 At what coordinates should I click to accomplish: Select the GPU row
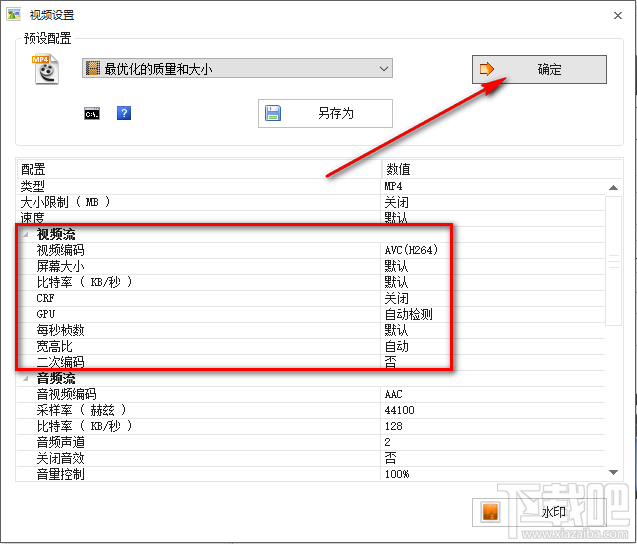click(311, 314)
